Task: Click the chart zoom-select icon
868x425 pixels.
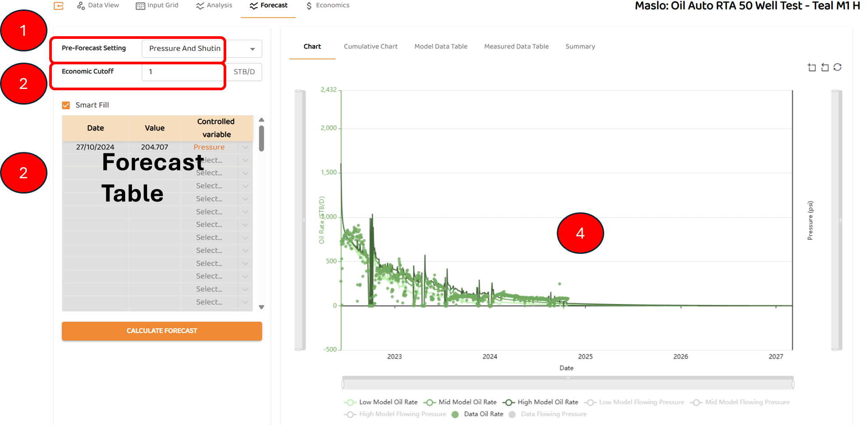Action: click(x=812, y=67)
